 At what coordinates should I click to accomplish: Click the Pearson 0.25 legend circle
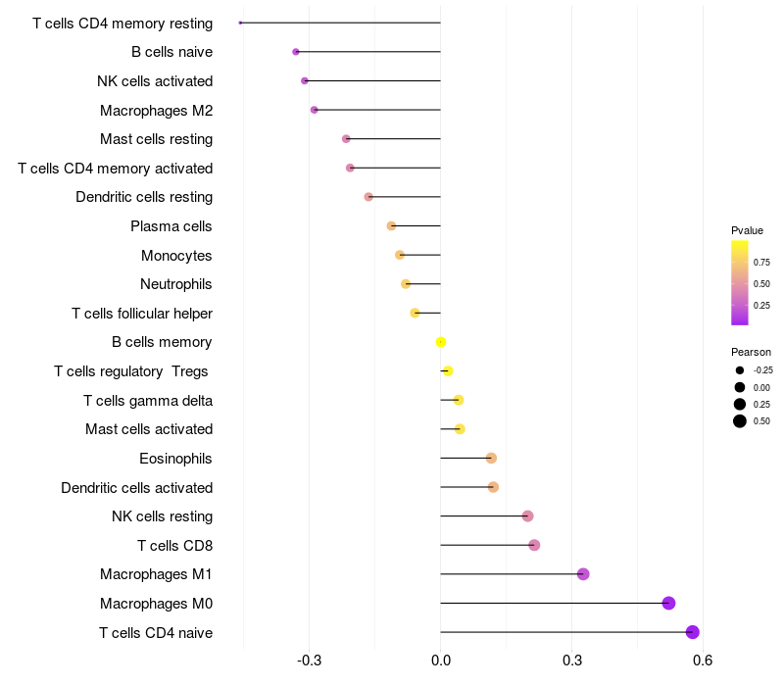pyautogui.click(x=740, y=404)
